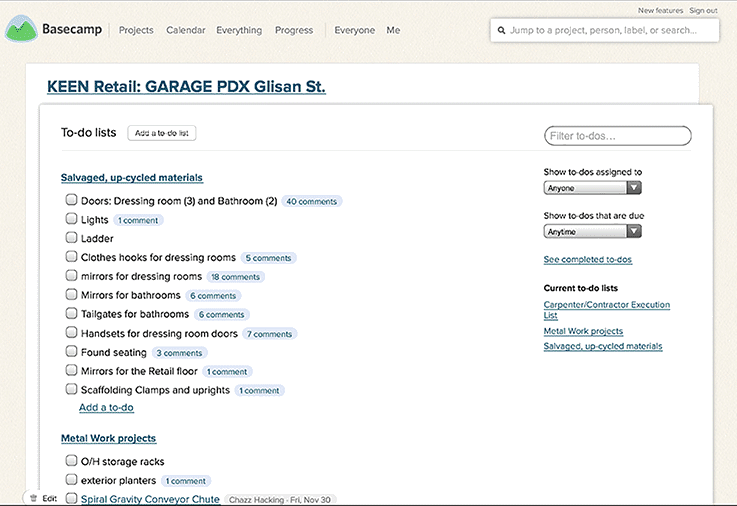Open 1 comment on Mirrors for Retail floor
Screen dimensions: 737x506
[x=227, y=372]
